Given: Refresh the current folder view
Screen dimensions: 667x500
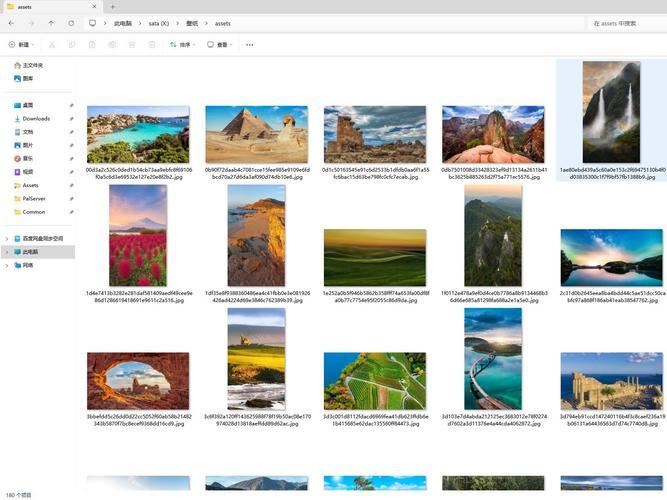Looking at the screenshot, I should pyautogui.click(x=71, y=23).
